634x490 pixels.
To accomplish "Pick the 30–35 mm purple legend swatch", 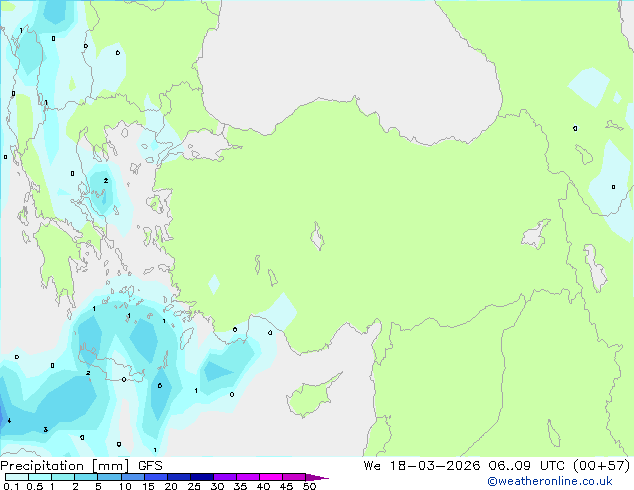I will coord(225,477).
